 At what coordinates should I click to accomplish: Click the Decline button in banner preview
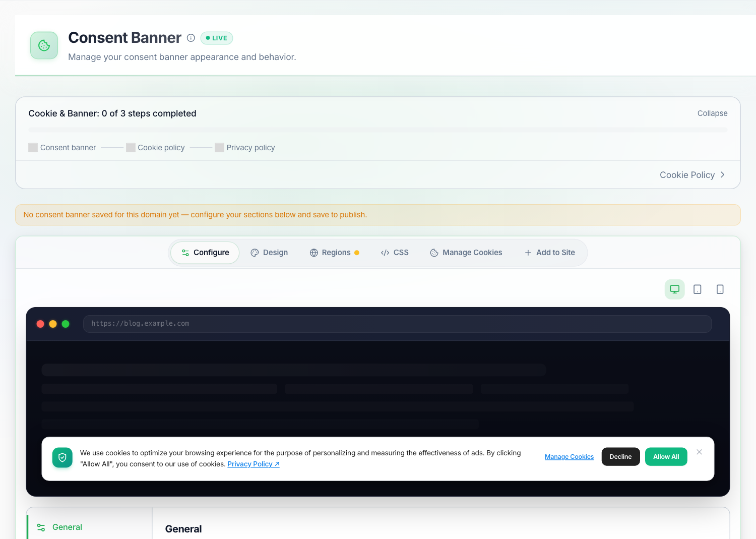click(x=620, y=457)
